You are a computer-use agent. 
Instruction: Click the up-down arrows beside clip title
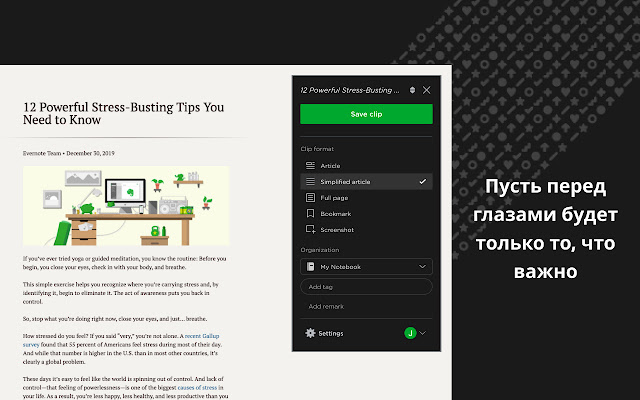412,90
